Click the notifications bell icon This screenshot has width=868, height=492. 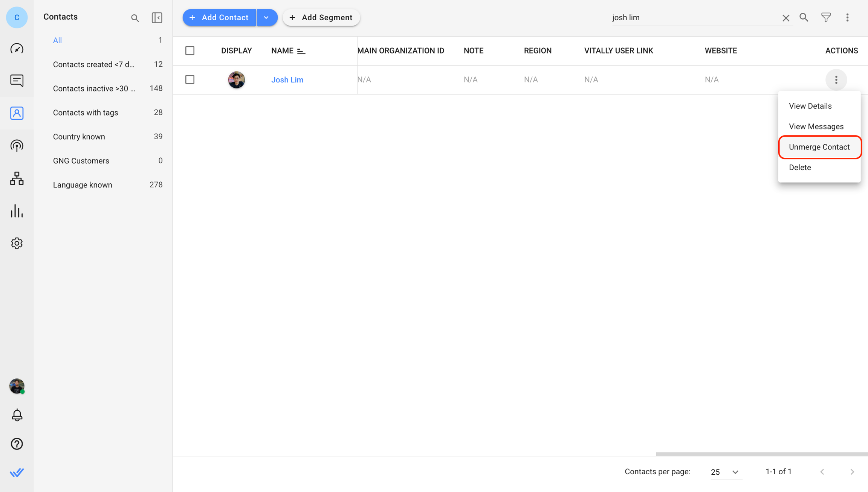coord(17,415)
